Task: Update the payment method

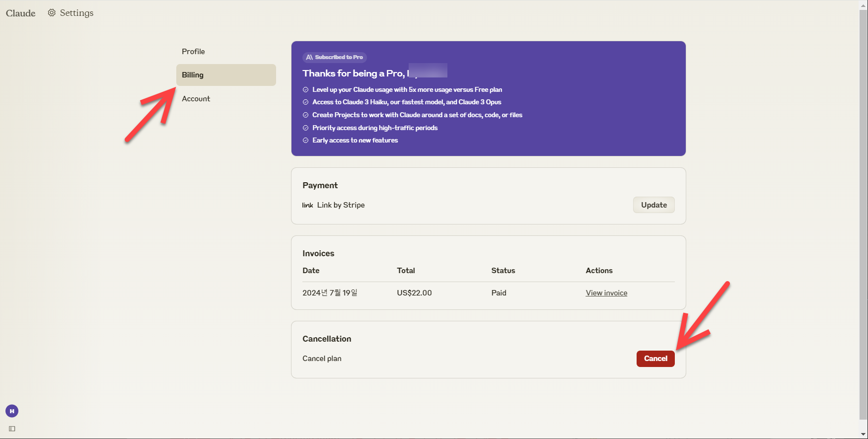Action: (x=653, y=205)
